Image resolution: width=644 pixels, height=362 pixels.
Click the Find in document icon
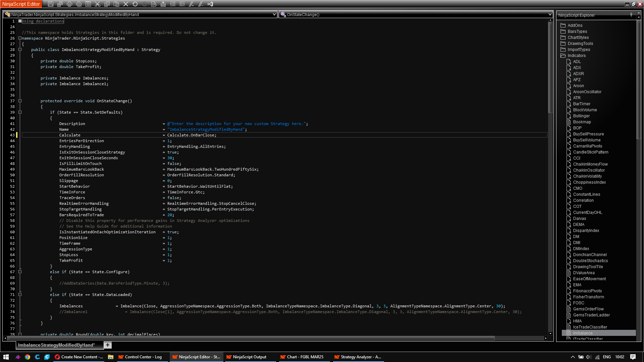pos(154,4)
